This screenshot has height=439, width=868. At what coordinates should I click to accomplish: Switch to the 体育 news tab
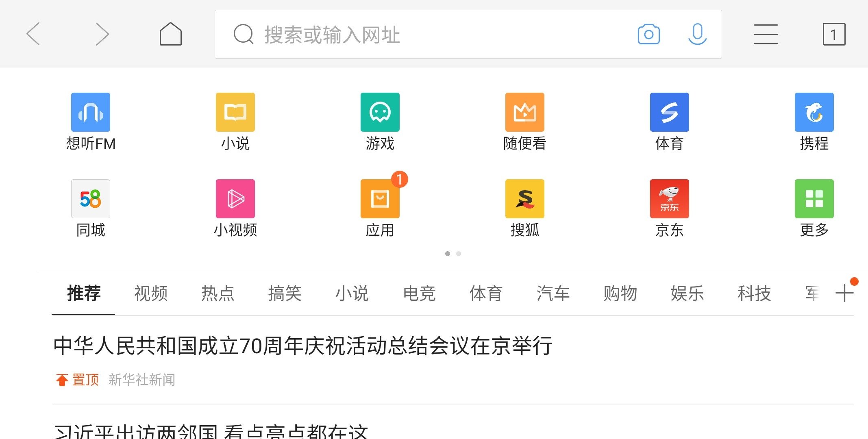486,293
